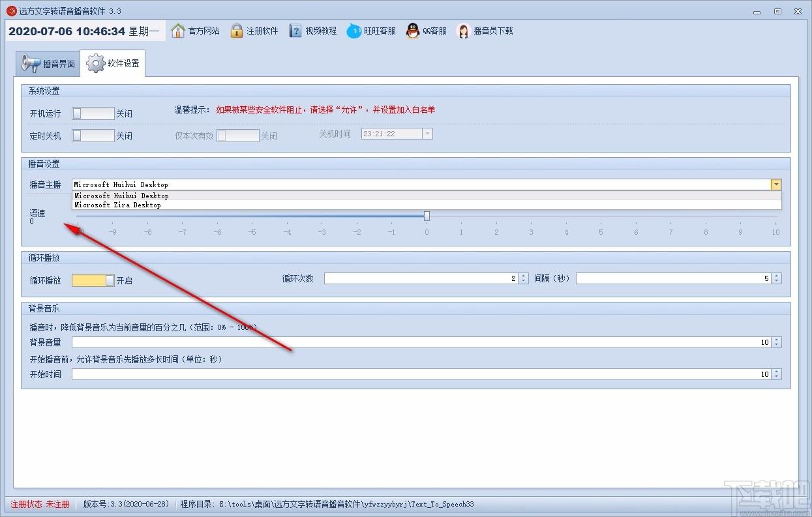Choose Microsoft Zira Desktop from list
Image resolution: width=812 pixels, height=517 pixels.
pyautogui.click(x=427, y=205)
